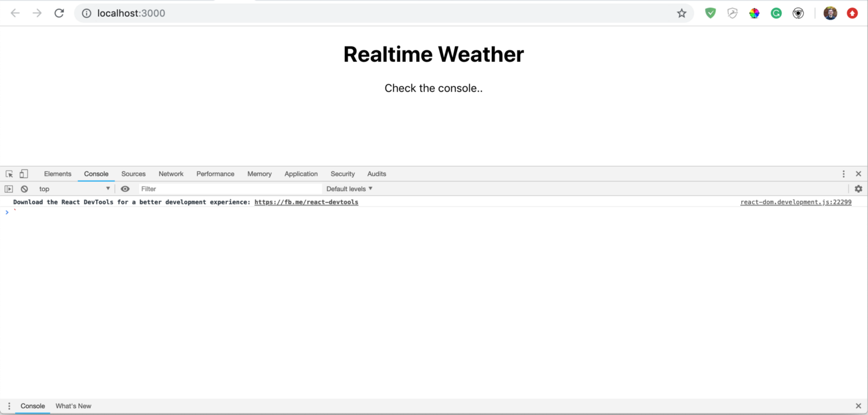Open the drawer three-dot menu
868x415 pixels.
[x=9, y=406]
